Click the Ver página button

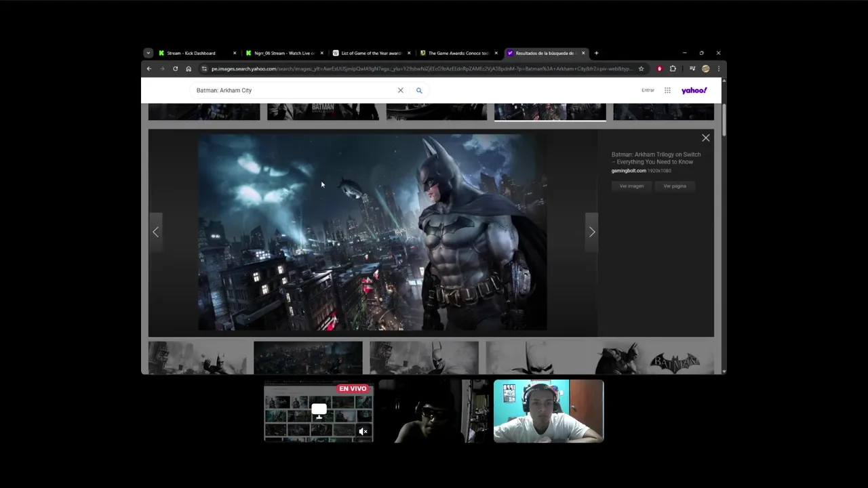[x=675, y=186]
